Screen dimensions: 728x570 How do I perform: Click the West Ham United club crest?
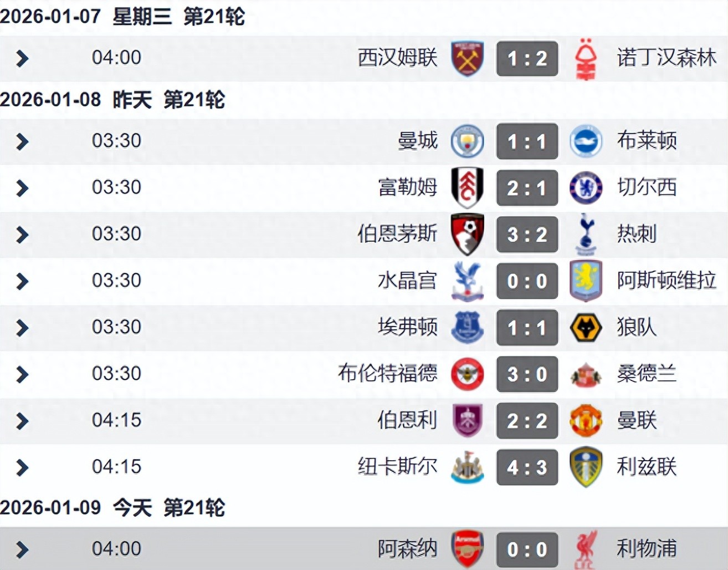[x=468, y=58]
